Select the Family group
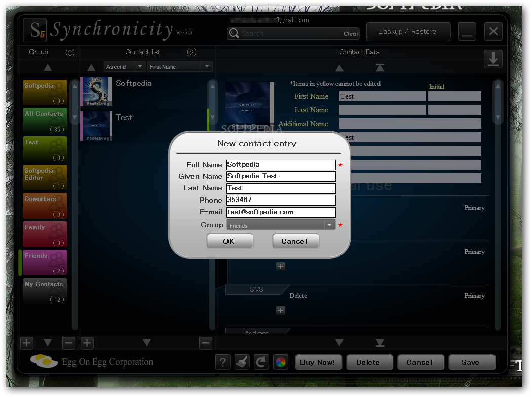Image resolution: width=532 pixels, height=397 pixels. click(45, 234)
